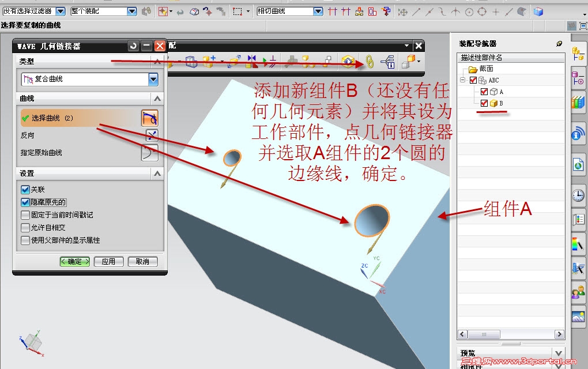Open the 没有选择过滤器 filter dropdown
588x369 pixels.
click(61, 12)
